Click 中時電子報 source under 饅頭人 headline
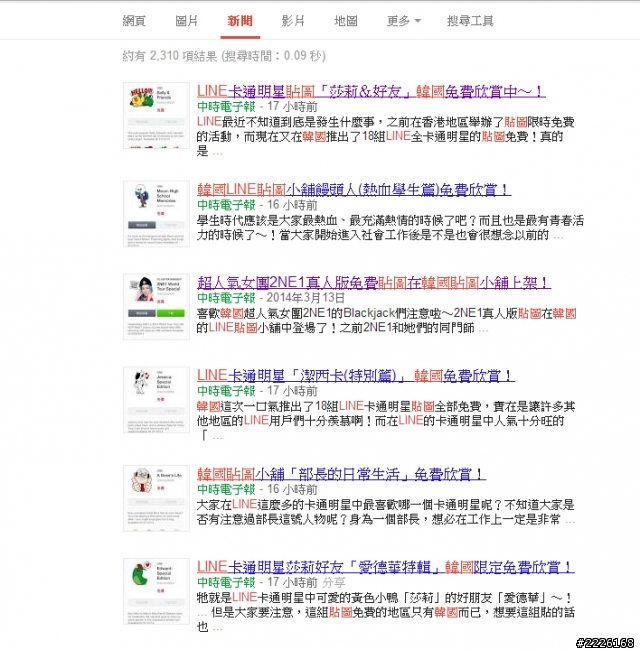 coord(226,205)
